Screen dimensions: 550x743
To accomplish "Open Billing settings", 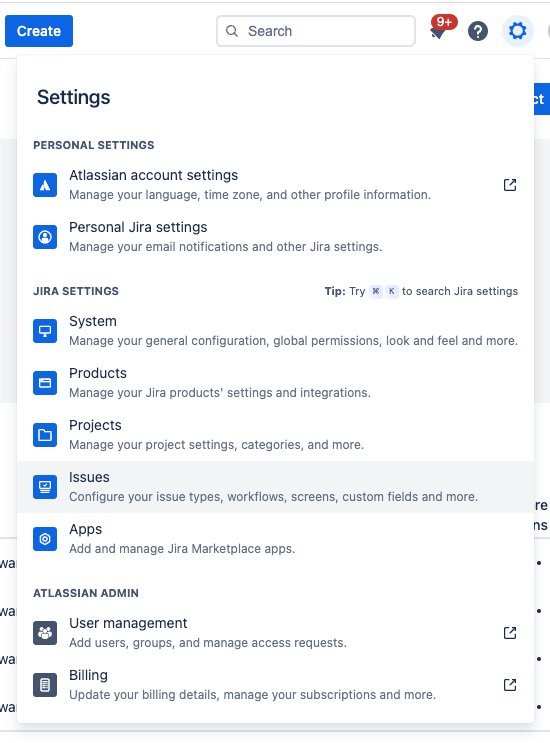I will tap(275, 685).
